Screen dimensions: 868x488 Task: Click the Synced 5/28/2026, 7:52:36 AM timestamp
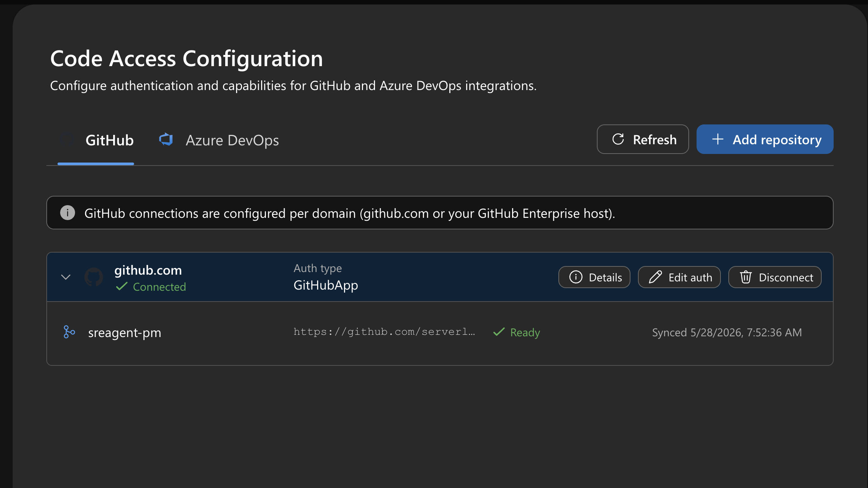pyautogui.click(x=727, y=332)
